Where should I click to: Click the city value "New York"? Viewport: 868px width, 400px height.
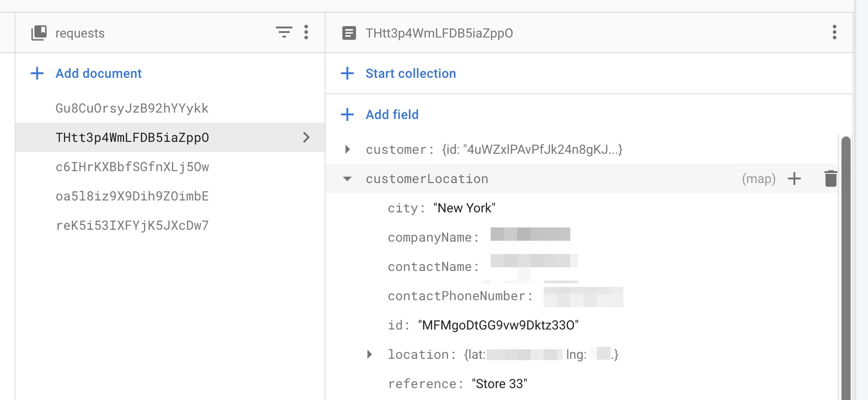point(464,208)
